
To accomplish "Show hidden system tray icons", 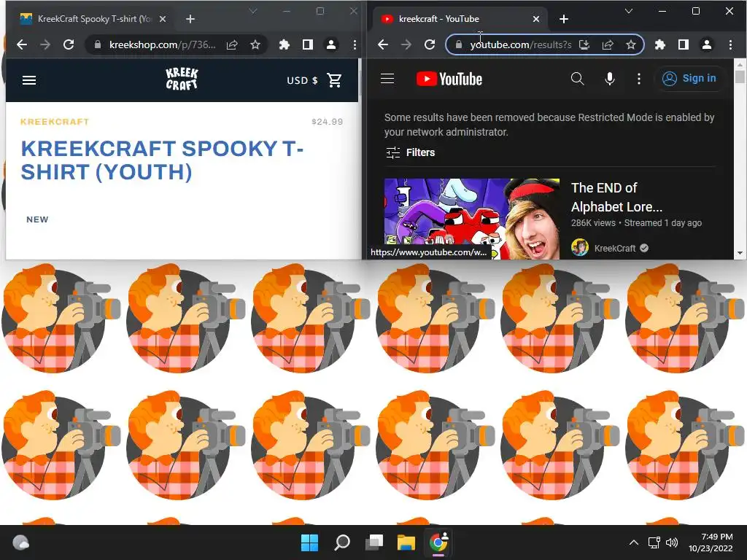I will pos(634,542).
